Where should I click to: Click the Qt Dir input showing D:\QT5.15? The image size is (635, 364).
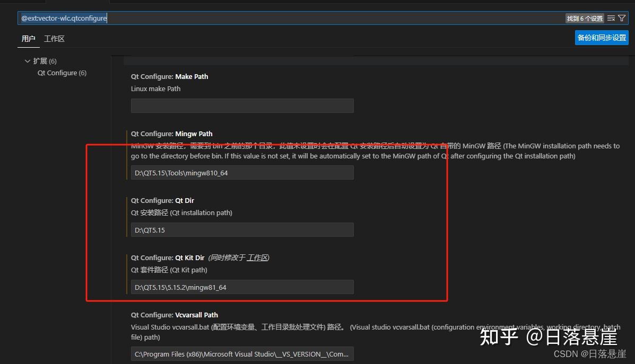pos(242,229)
